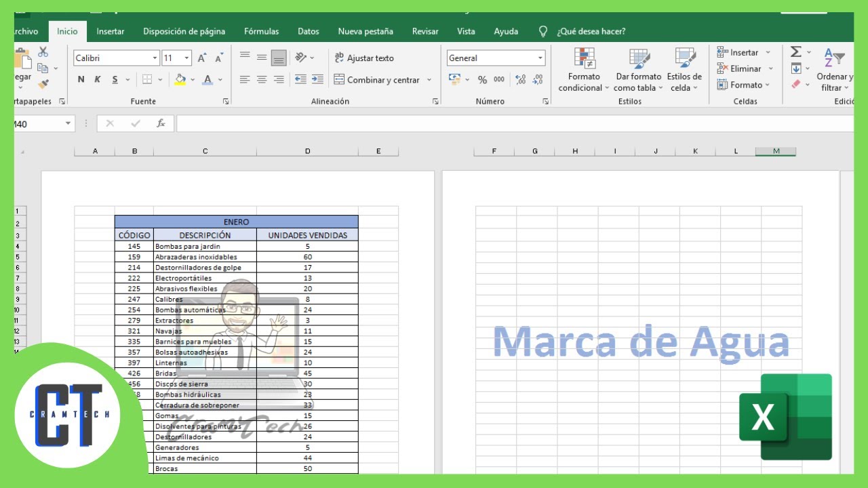Open Estilos de celda gallery
Screen dimensions: 868x488
coord(684,70)
